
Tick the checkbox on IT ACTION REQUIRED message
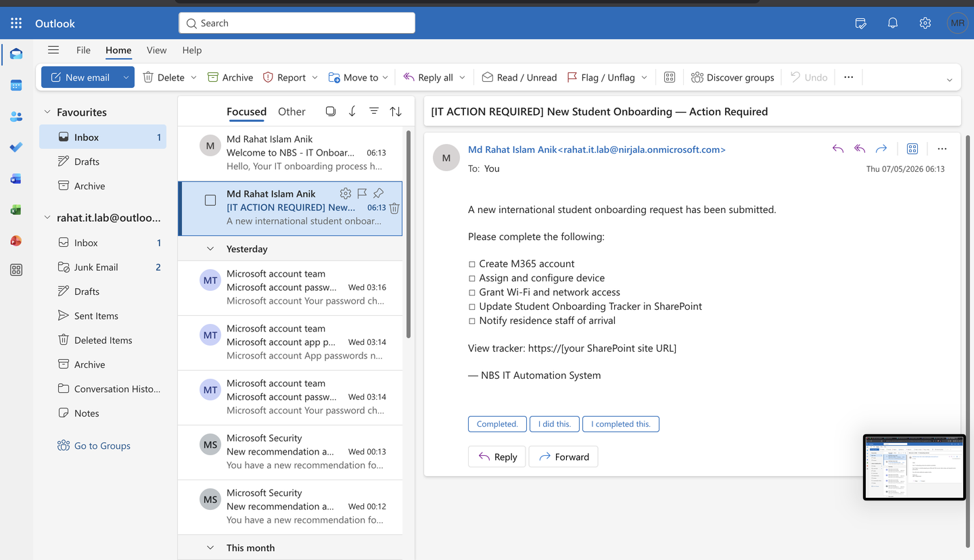[x=210, y=200]
